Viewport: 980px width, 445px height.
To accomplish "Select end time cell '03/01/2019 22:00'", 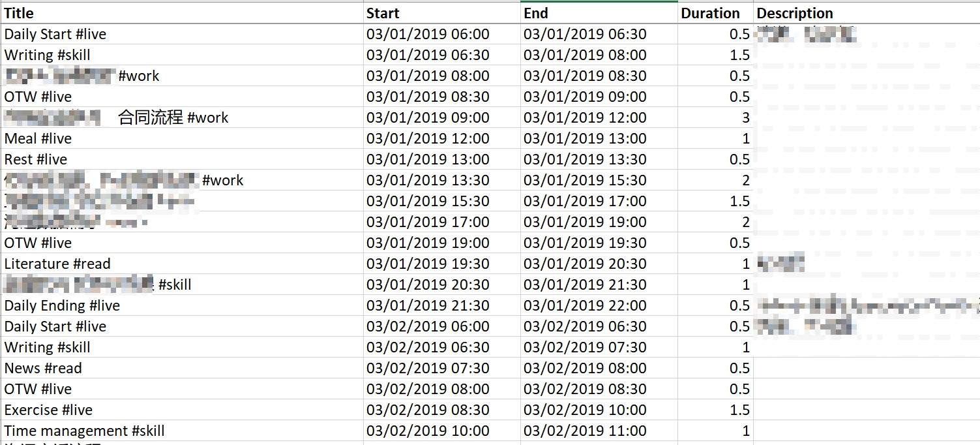I will point(599,305).
